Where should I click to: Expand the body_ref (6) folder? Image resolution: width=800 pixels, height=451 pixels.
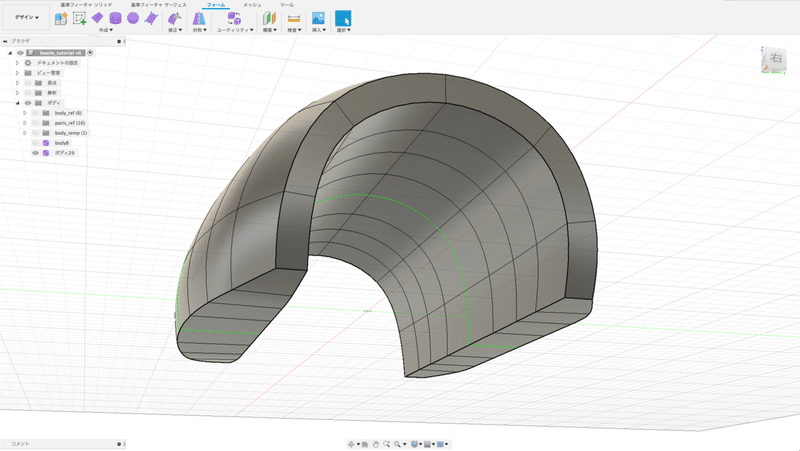pyautogui.click(x=25, y=113)
